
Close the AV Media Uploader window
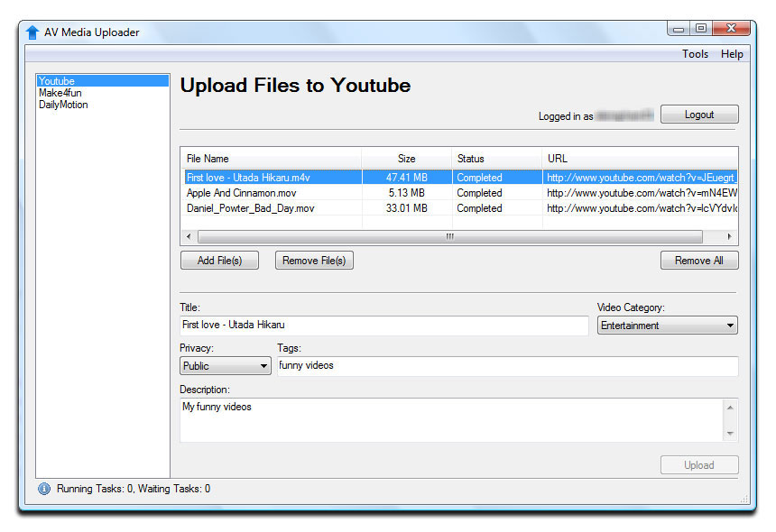pos(731,29)
